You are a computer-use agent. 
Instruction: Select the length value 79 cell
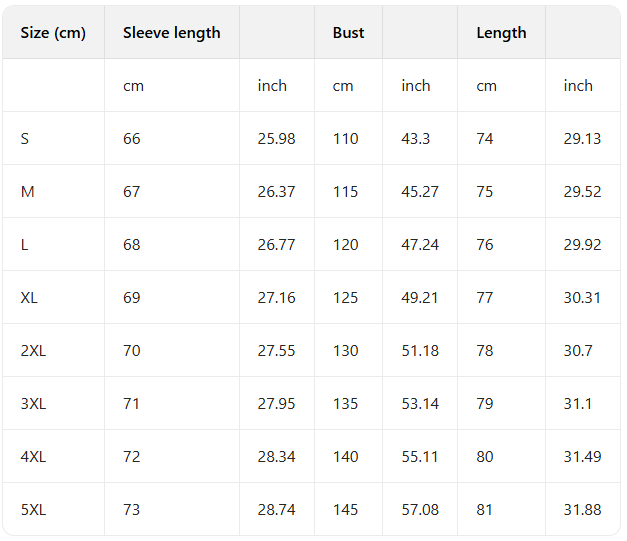[485, 404]
